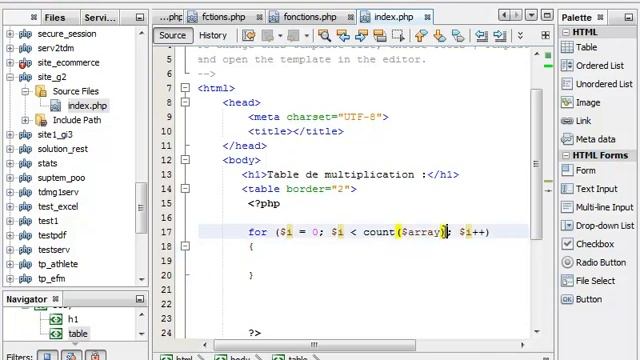This screenshot has width=640, height=360.
Task: Click the editor split window icon
Action: [x=545, y=36]
